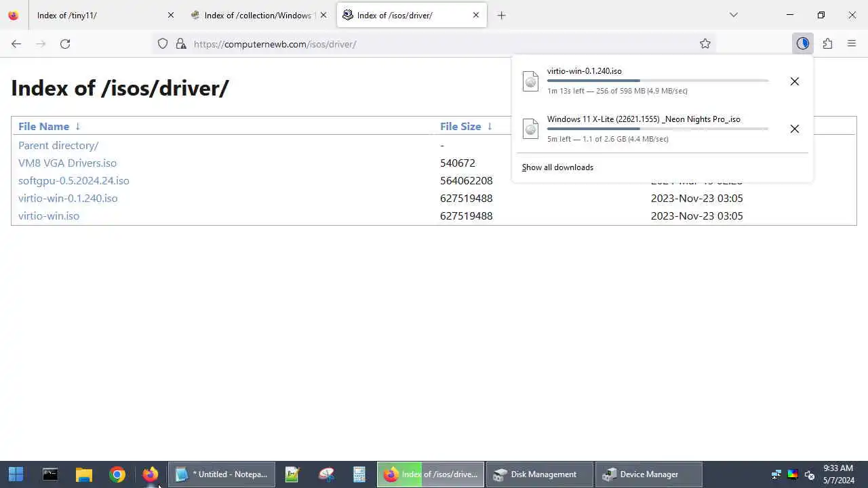Image resolution: width=868 pixels, height=488 pixels.
Task: Switch to Index of /collection/Windows tab
Action: click(x=258, y=15)
